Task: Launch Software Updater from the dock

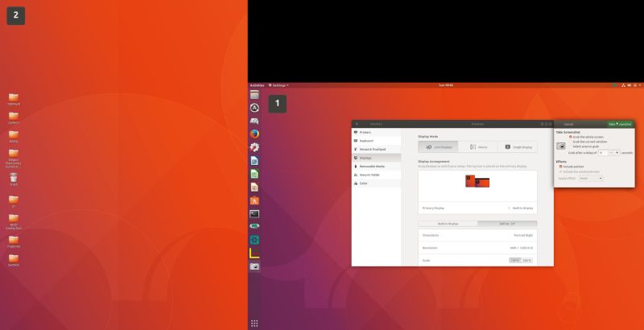Action: pos(254,108)
